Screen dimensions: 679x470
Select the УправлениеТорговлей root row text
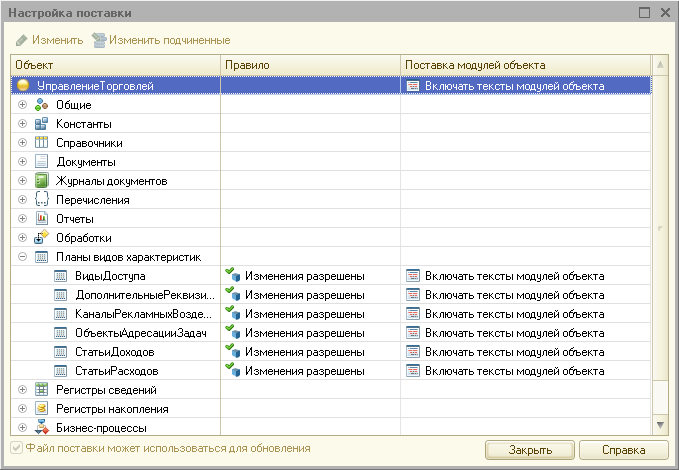point(95,86)
